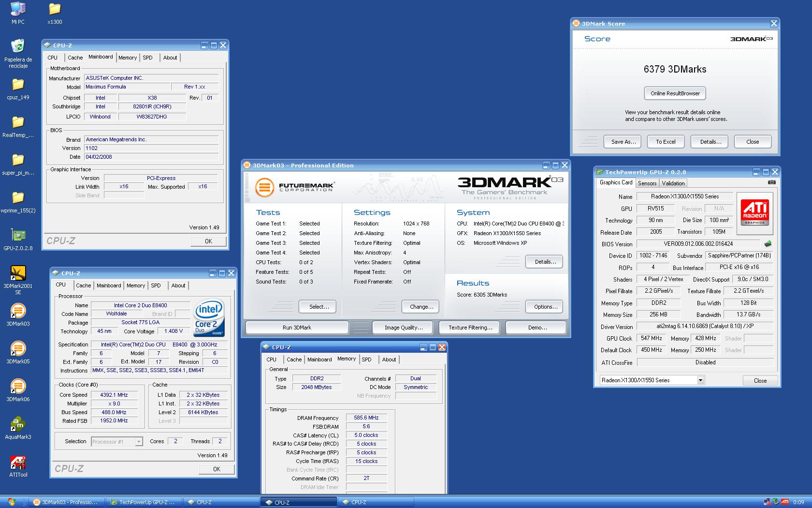Open Papelera de reciclaje icon
This screenshot has height=508, width=812.
pos(18,53)
